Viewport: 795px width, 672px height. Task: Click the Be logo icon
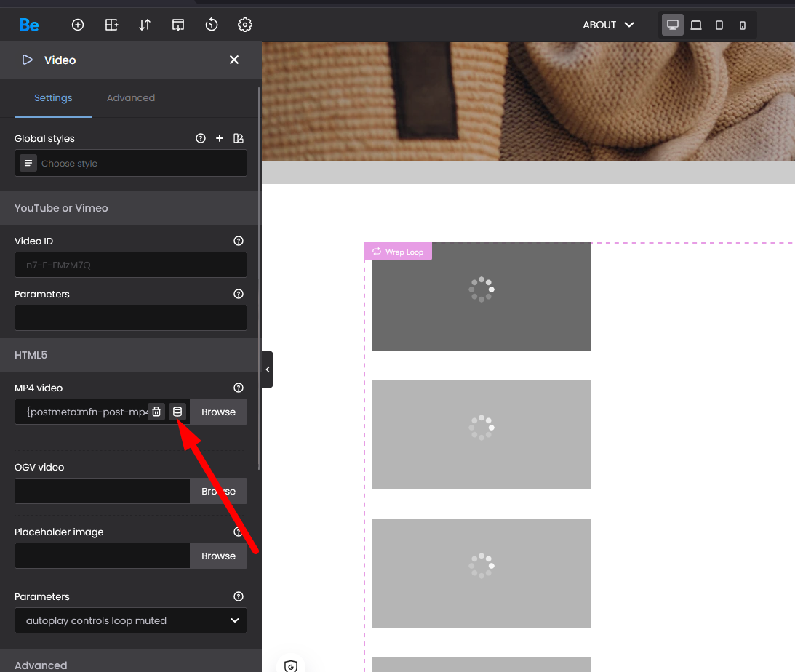tap(29, 25)
